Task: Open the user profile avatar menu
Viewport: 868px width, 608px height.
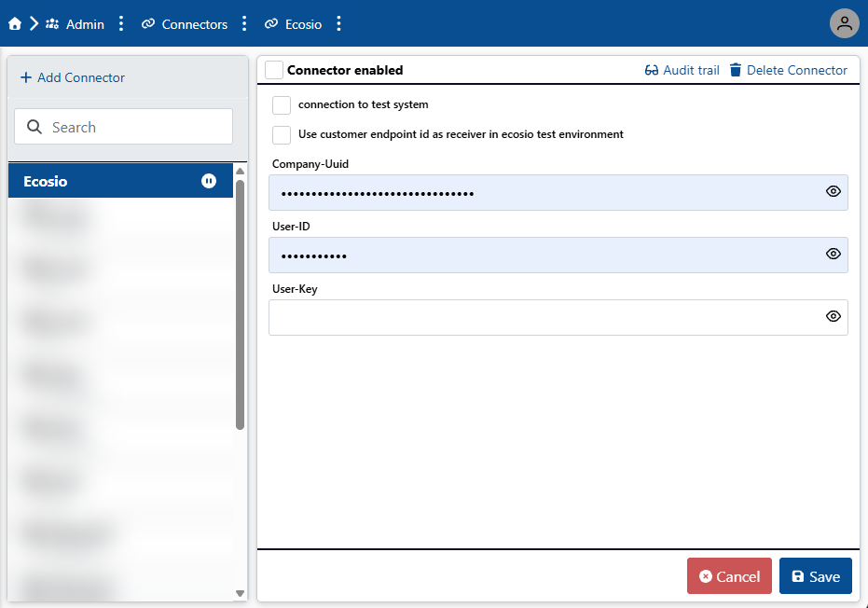Action: (x=844, y=24)
